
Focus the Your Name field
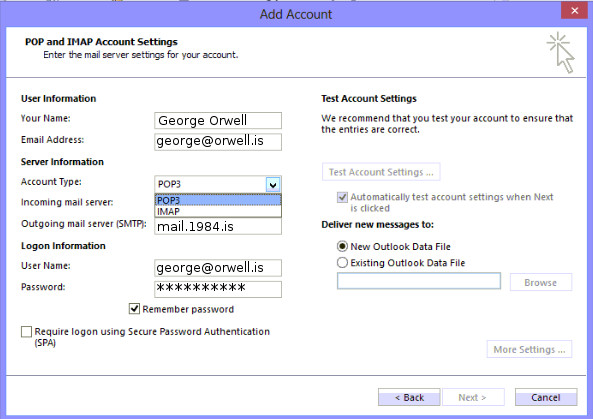[x=218, y=121]
